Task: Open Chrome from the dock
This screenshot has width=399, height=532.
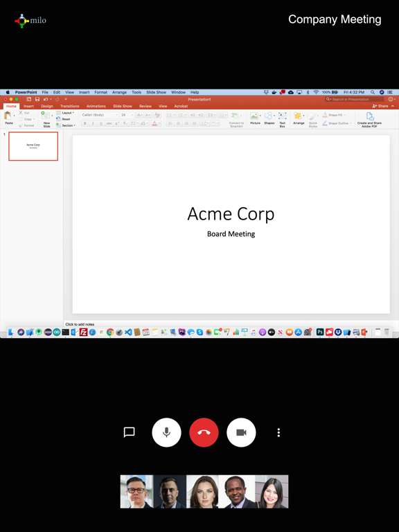Action: tap(110, 332)
